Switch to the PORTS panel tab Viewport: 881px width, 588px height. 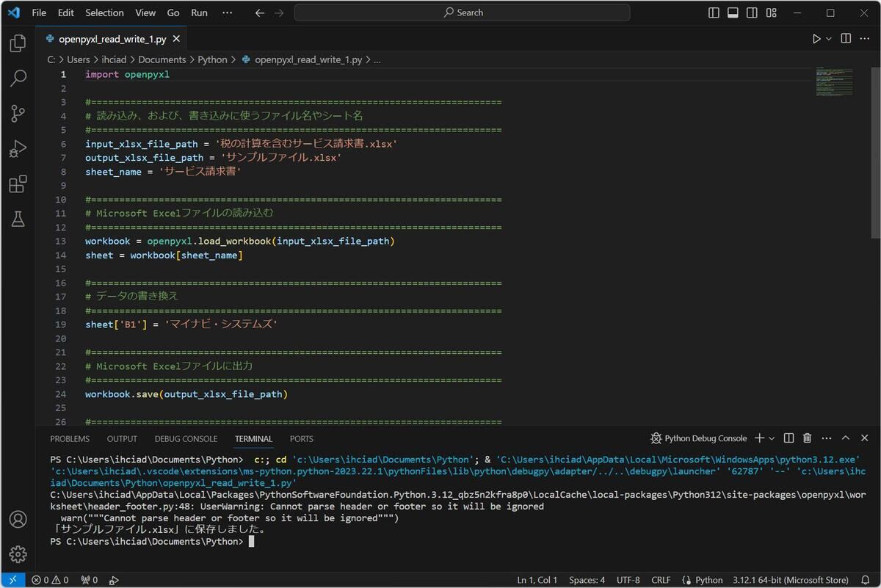301,439
